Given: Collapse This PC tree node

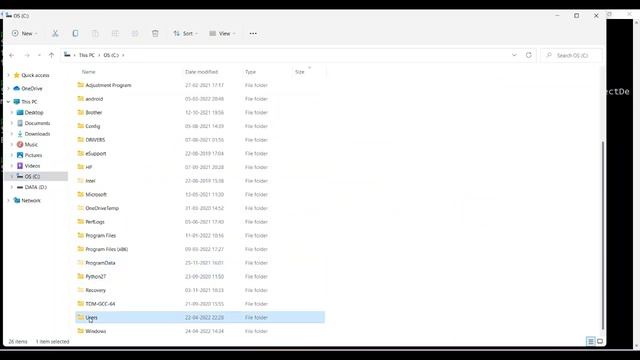Looking at the screenshot, I should [x=9, y=102].
